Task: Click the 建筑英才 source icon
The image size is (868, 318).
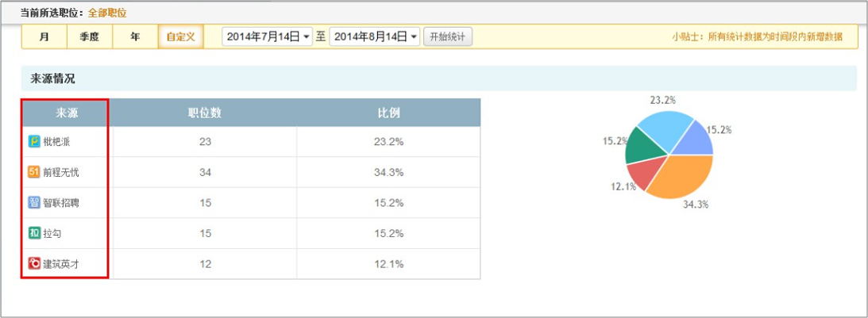Action: [34, 263]
